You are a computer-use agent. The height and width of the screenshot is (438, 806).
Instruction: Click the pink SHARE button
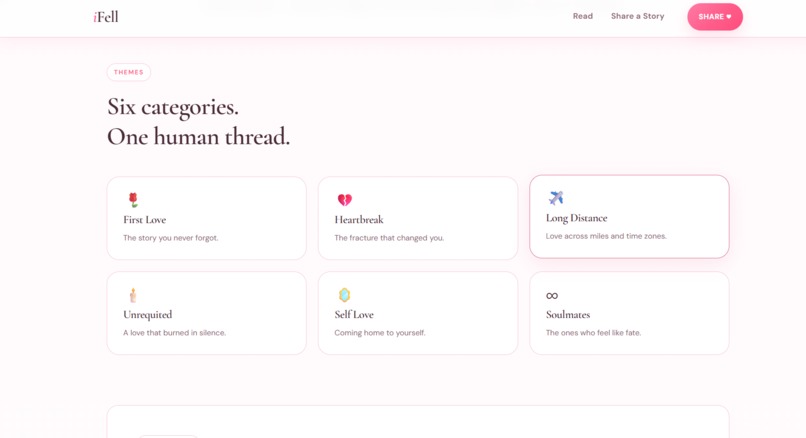tap(715, 17)
